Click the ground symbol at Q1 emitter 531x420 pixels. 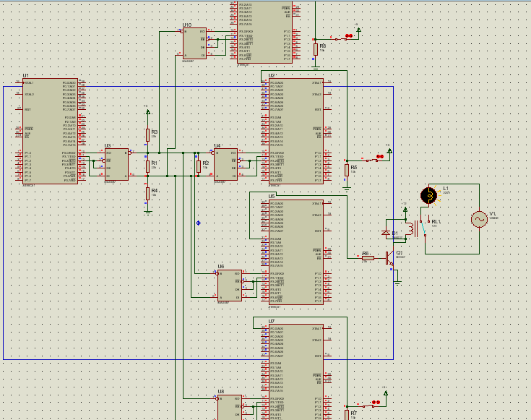point(397,283)
